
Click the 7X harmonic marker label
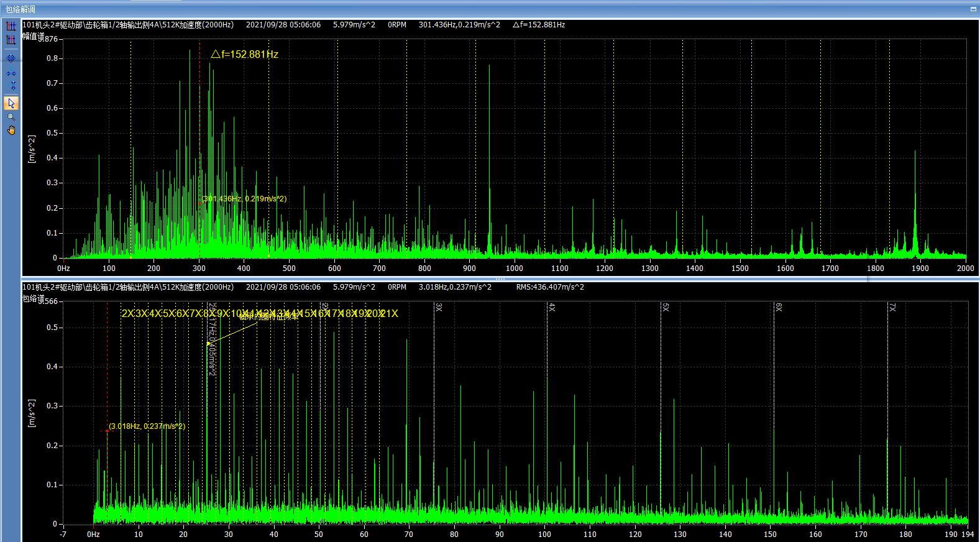(892, 307)
